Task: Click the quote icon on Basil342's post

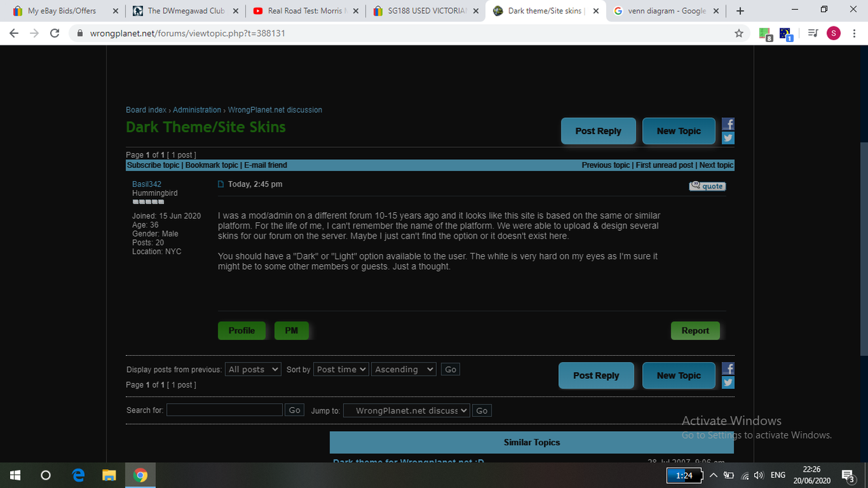Action: [707, 186]
